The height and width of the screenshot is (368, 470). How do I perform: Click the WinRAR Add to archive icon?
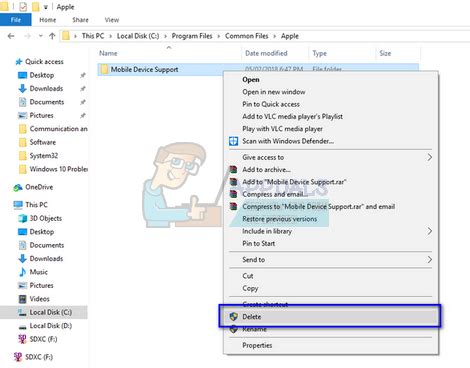click(233, 169)
